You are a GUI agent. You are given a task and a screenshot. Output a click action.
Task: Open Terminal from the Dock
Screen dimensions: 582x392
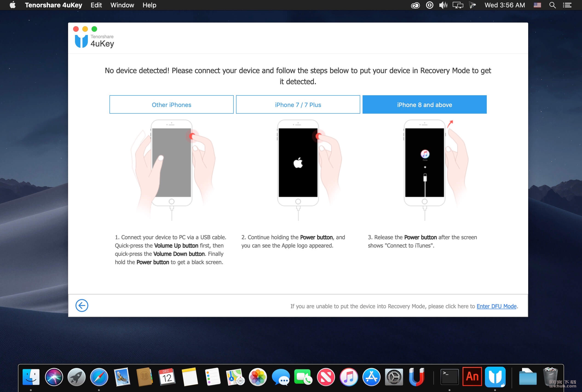coord(449,377)
